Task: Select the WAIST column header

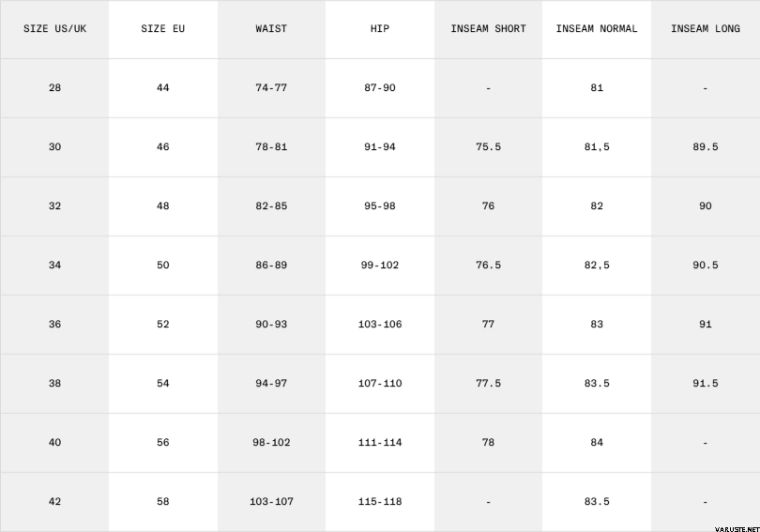Action: [271, 29]
